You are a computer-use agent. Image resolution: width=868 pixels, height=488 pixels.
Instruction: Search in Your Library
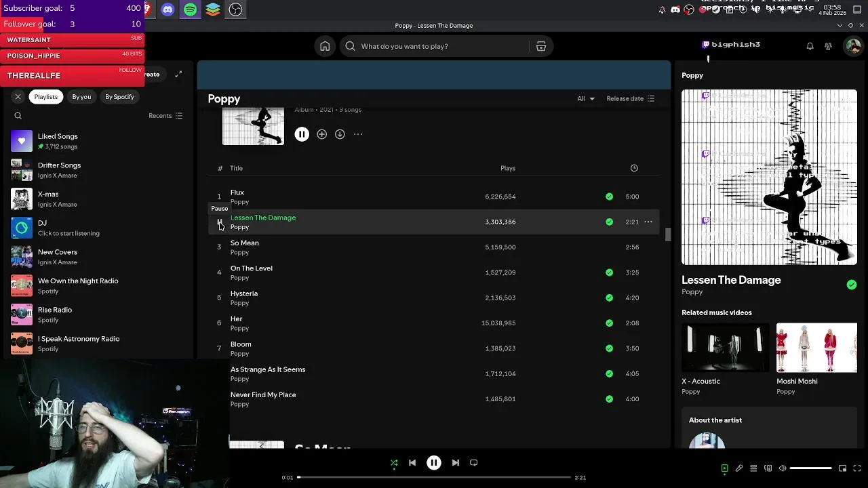tap(18, 116)
